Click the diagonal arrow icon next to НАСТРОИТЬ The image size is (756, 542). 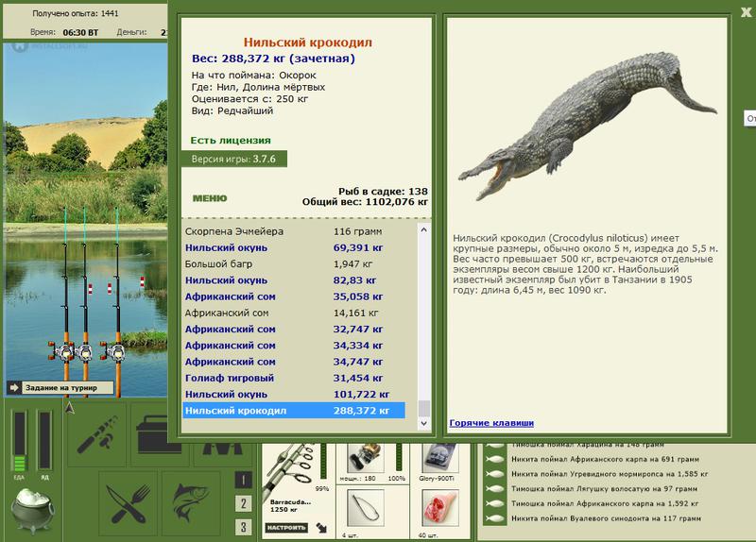[321, 528]
